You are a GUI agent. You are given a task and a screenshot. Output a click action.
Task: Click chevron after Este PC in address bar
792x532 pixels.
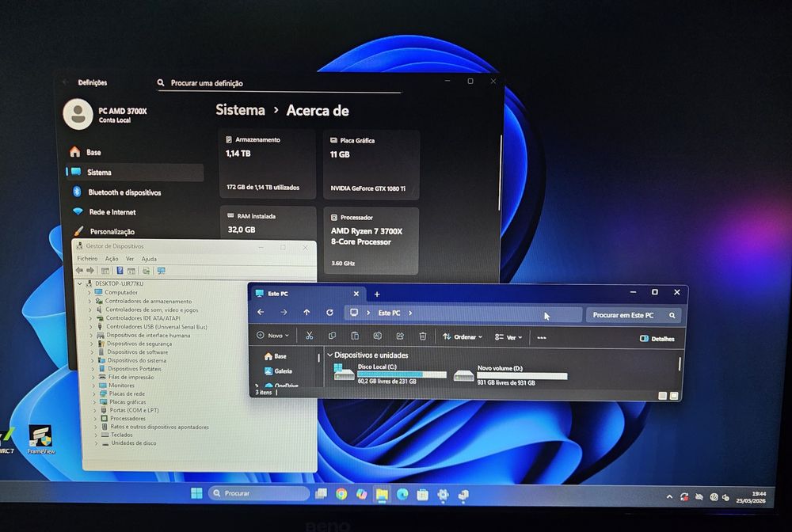click(410, 313)
